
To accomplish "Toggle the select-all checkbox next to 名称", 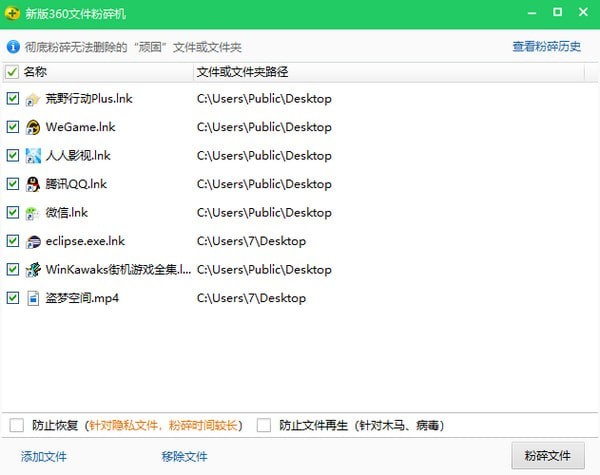I will click(x=12, y=72).
